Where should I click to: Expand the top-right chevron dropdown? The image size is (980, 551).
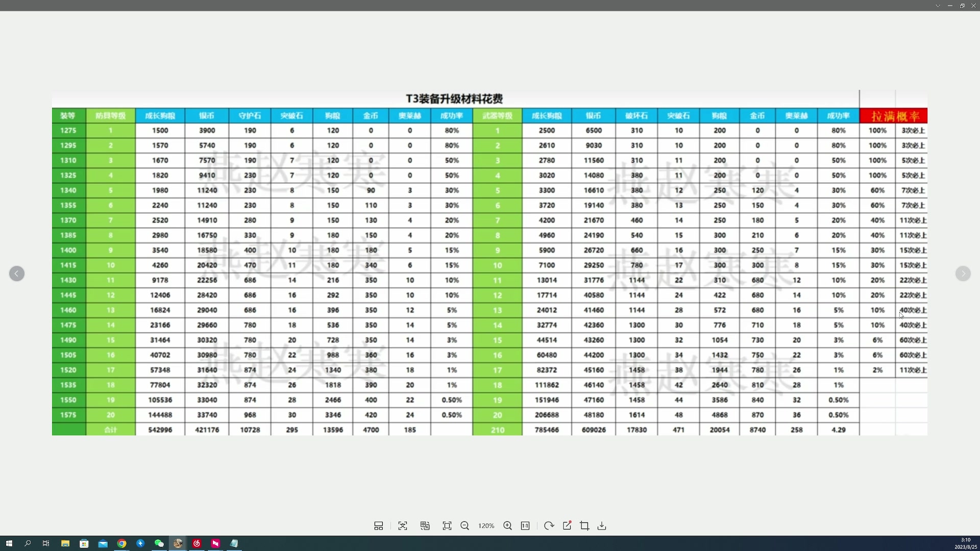[938, 6]
